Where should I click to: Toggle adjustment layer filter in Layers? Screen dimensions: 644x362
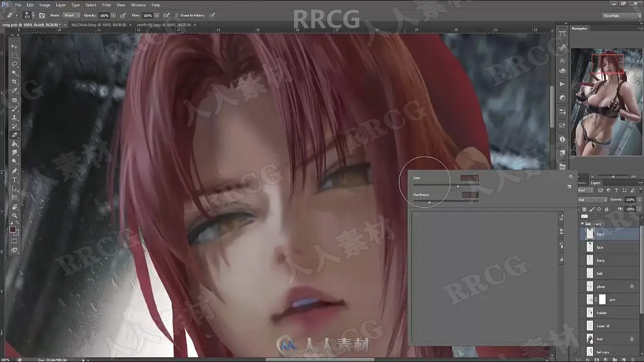click(x=609, y=190)
